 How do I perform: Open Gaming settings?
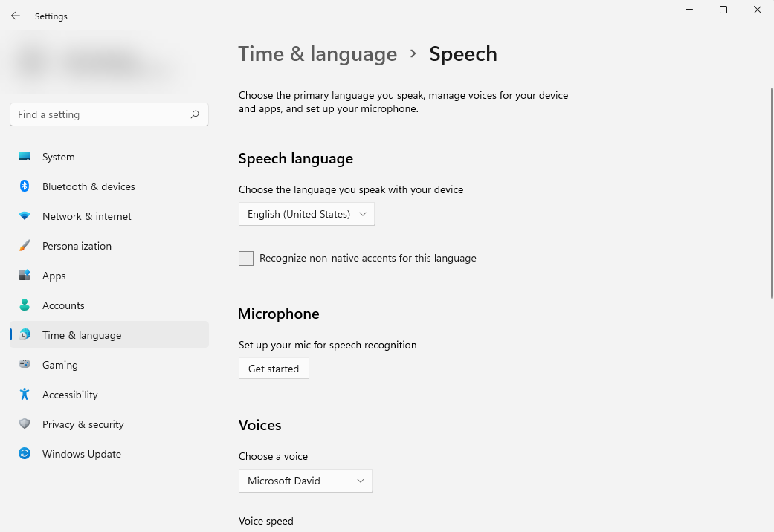tap(109, 365)
